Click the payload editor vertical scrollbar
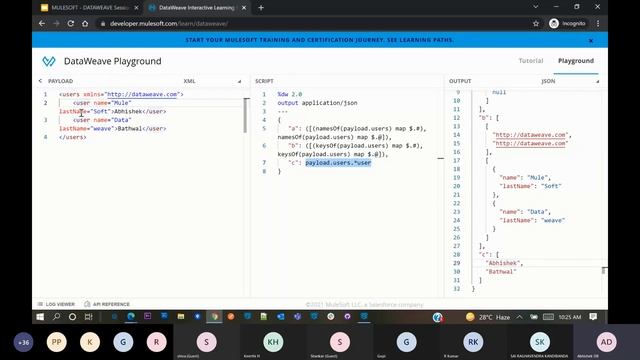Image resolution: width=640 pixels, height=360 pixels. 246,116
